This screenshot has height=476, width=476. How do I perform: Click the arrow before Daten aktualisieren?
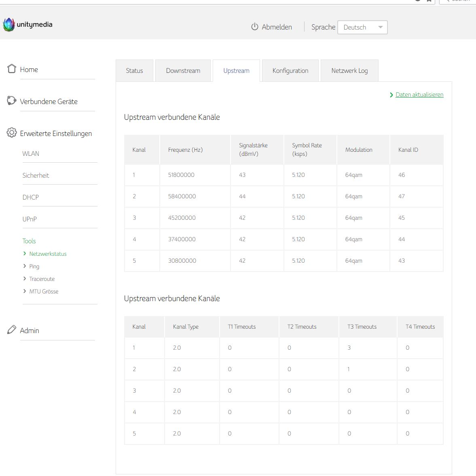[x=391, y=95]
